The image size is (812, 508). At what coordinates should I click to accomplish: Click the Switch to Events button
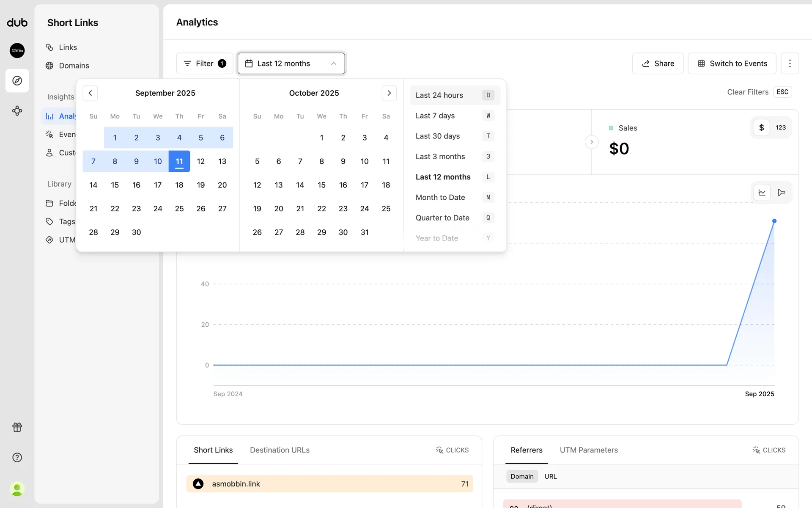coord(732,63)
